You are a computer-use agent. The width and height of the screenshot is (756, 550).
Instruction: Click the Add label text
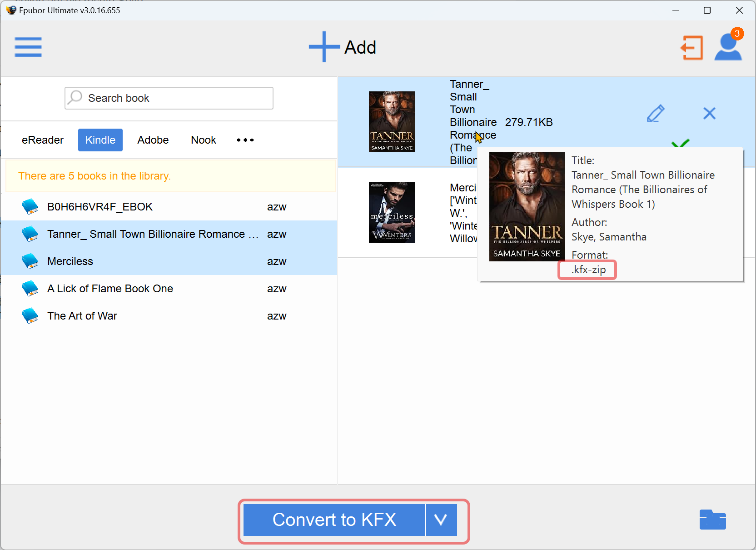tap(360, 47)
